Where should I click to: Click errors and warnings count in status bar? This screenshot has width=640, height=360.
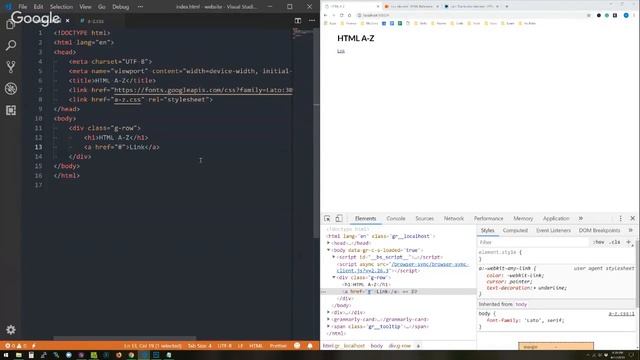pyautogui.click(x=16, y=346)
